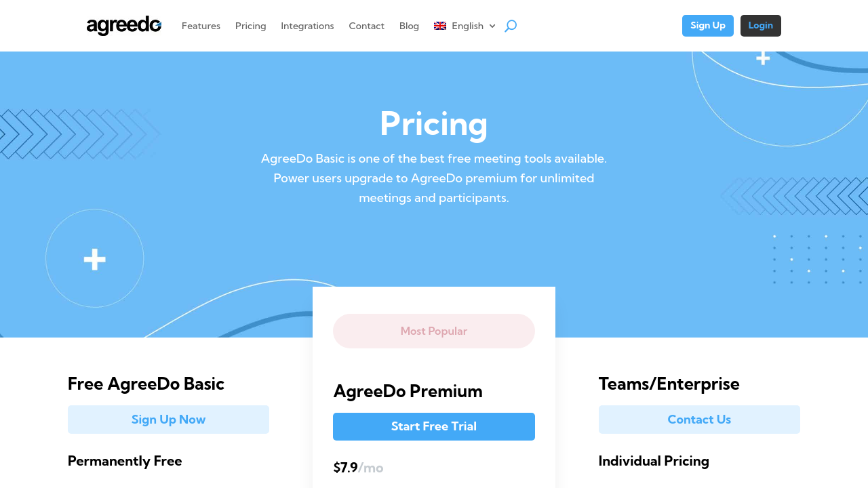
Task: Select Integrations in the navigation bar
Action: pyautogui.click(x=307, y=26)
